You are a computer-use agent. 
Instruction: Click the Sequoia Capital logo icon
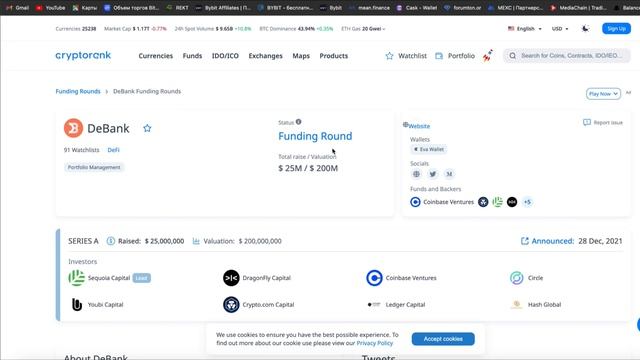[x=76, y=278]
